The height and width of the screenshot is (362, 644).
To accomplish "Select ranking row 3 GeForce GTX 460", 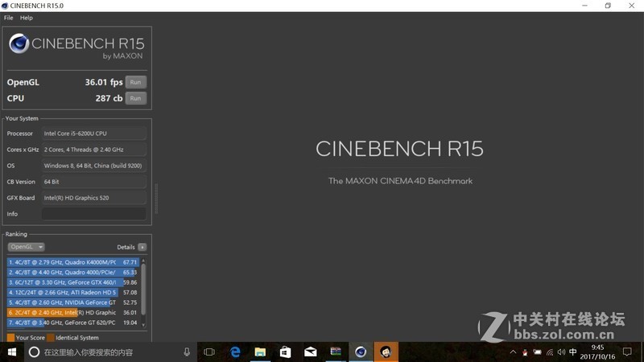I will 72,282.
